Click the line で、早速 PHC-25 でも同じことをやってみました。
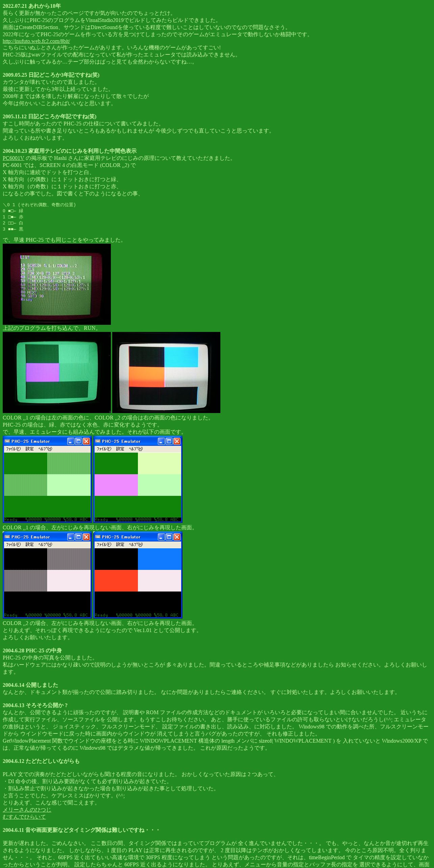This screenshot has height=868, width=434. (x=64, y=240)
